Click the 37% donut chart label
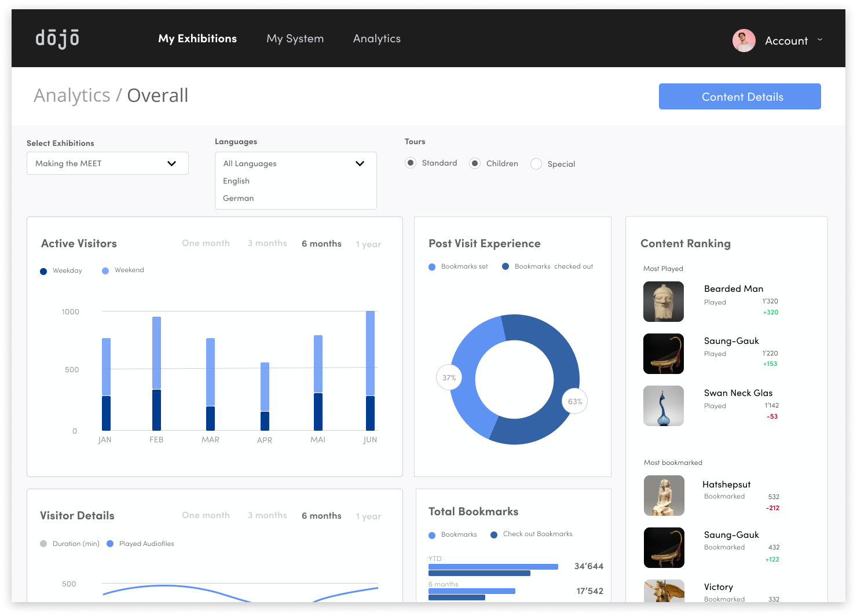This screenshot has width=857, height=616. pos(449,377)
